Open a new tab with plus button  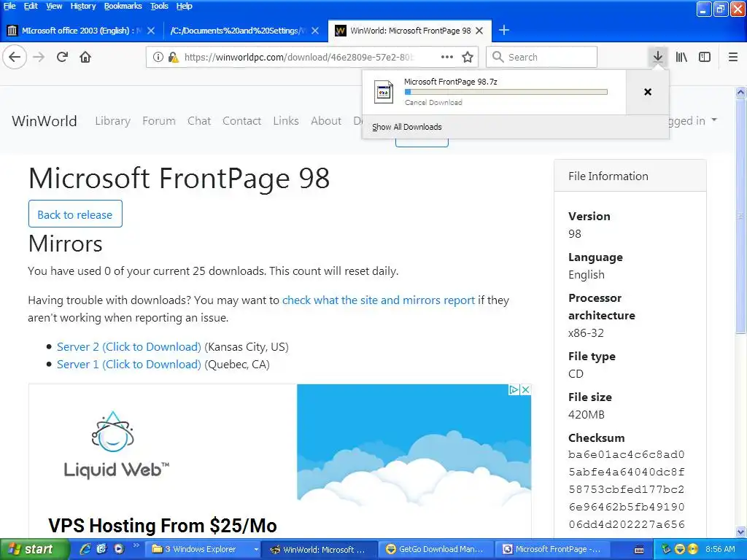[x=504, y=31]
